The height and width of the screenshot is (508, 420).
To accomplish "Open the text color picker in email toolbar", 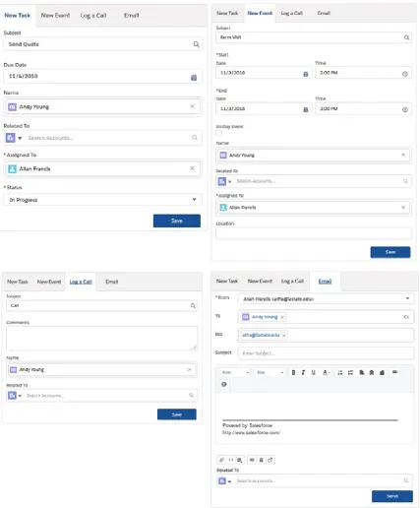I will point(326,372).
